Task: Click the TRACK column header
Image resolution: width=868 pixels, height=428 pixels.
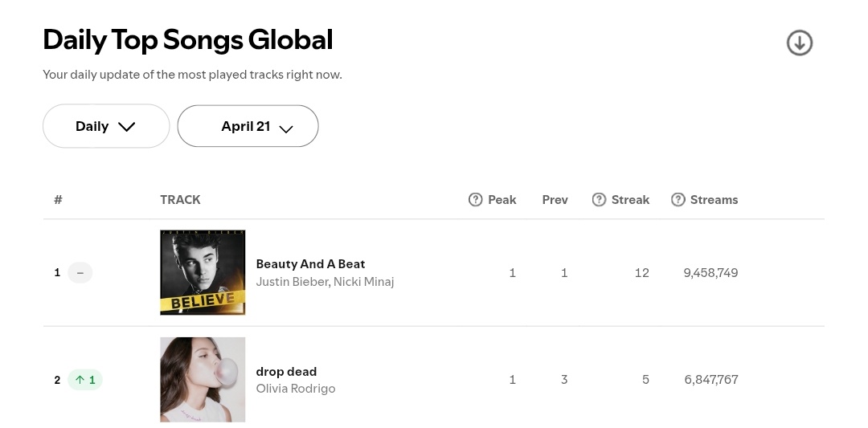Action: point(181,200)
